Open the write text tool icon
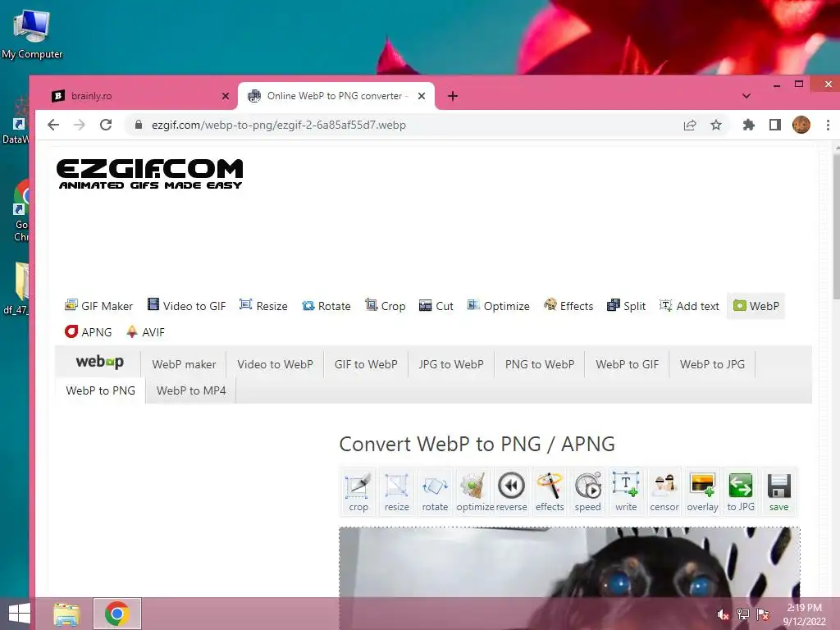This screenshot has width=840, height=630. point(626,492)
